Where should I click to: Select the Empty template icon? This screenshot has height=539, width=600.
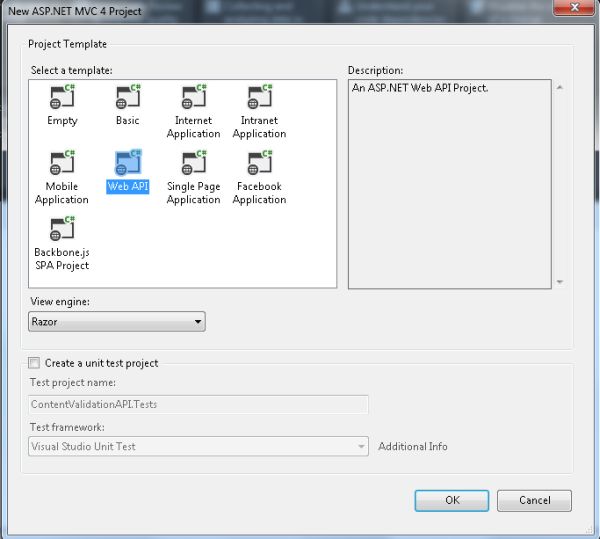tap(62, 97)
